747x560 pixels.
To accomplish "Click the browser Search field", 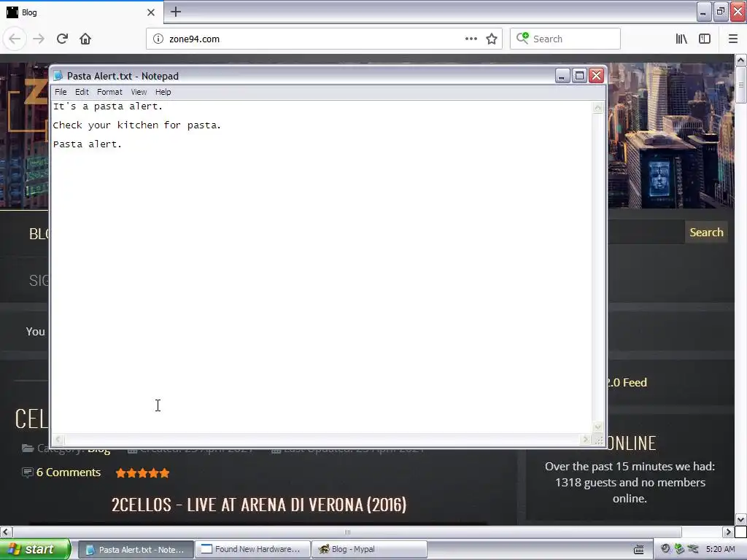I will click(x=565, y=39).
